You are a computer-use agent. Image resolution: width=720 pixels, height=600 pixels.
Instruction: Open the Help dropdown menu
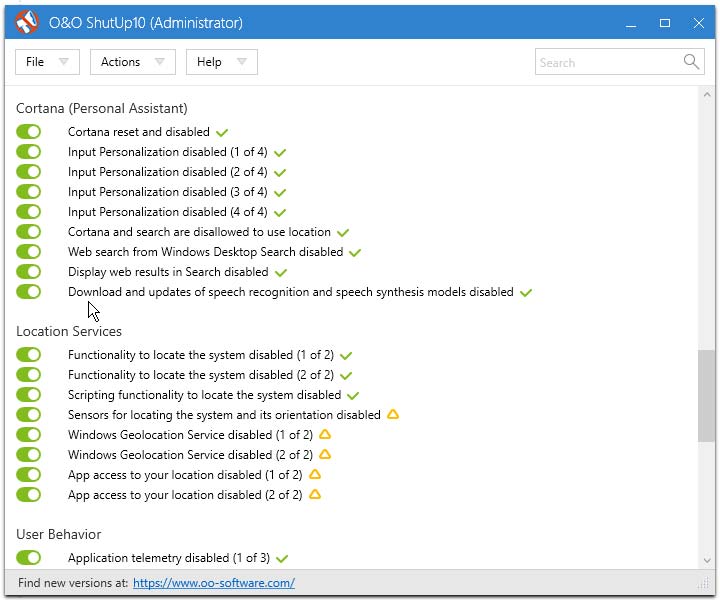coord(222,62)
